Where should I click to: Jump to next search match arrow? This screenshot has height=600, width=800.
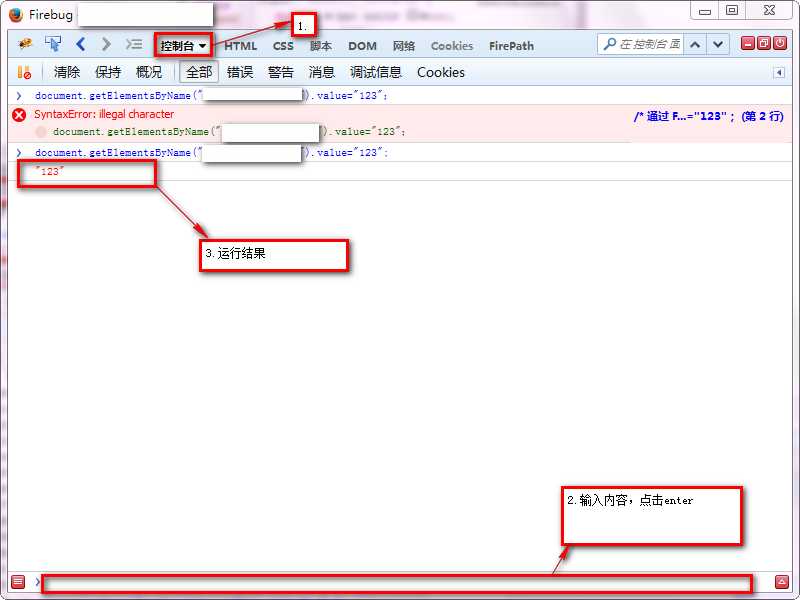717,44
